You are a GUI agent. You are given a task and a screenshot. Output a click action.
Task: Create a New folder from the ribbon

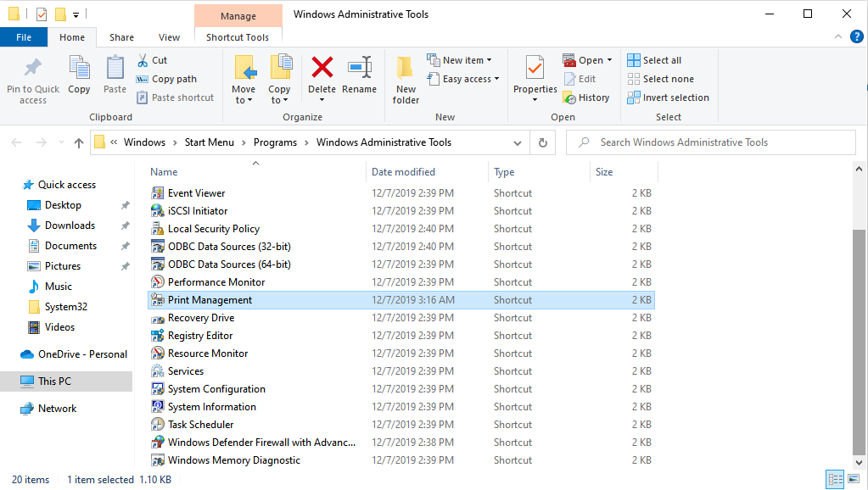pyautogui.click(x=406, y=81)
